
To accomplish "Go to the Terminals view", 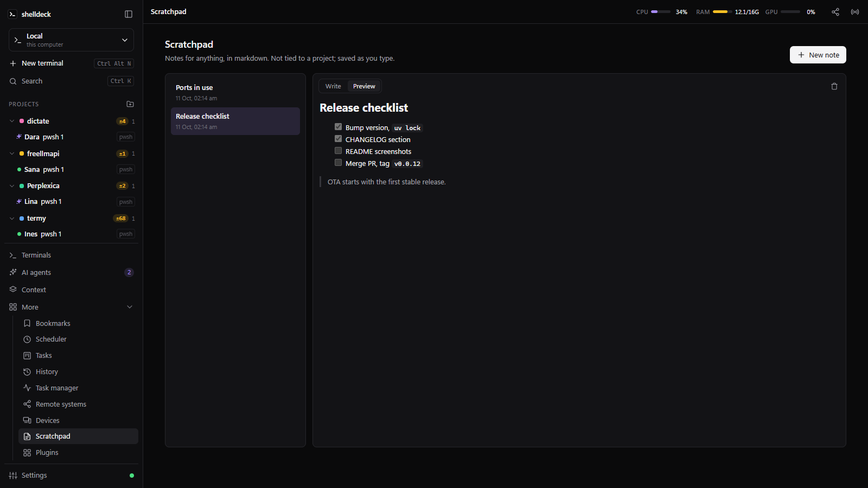I will pyautogui.click(x=71, y=255).
